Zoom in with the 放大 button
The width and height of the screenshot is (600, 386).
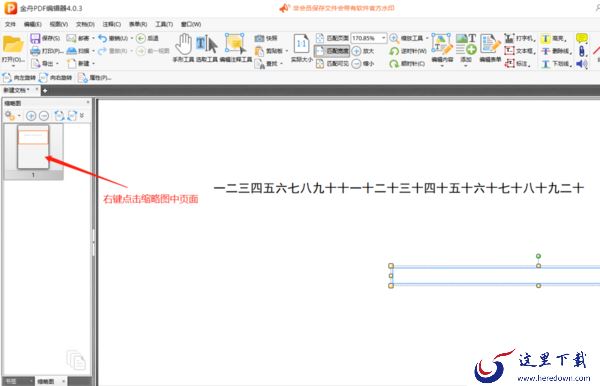362,51
